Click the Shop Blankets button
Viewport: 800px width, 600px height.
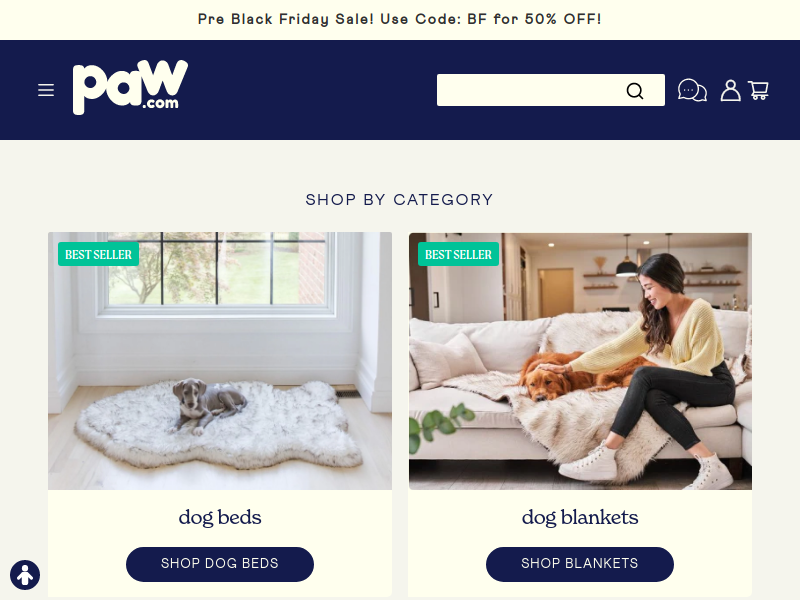coord(580,564)
